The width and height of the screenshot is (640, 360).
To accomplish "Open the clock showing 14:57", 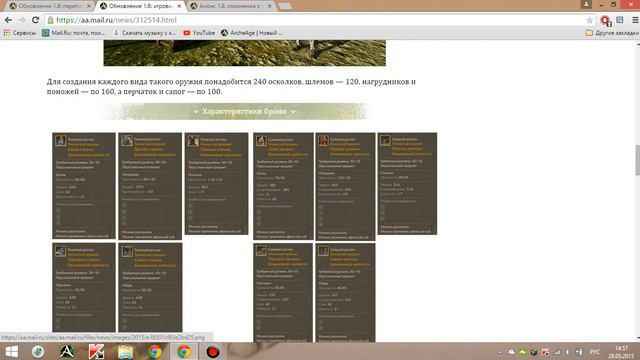I will pos(621,352).
